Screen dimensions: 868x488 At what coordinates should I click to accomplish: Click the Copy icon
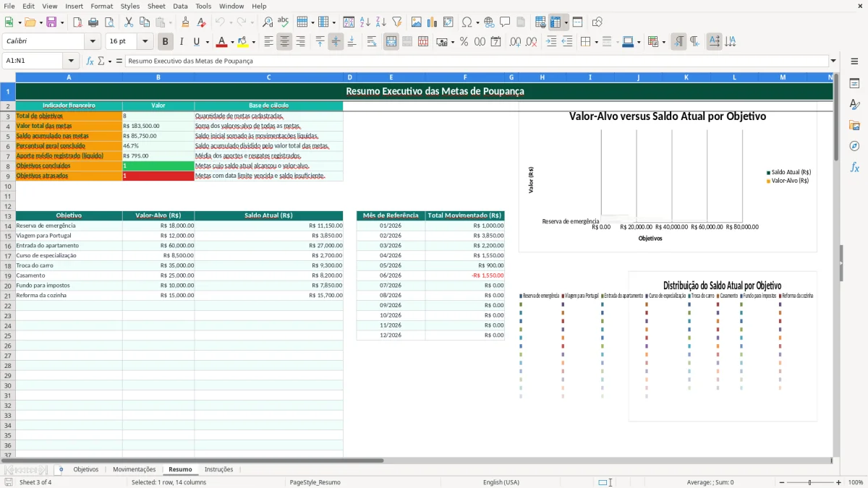click(x=144, y=22)
